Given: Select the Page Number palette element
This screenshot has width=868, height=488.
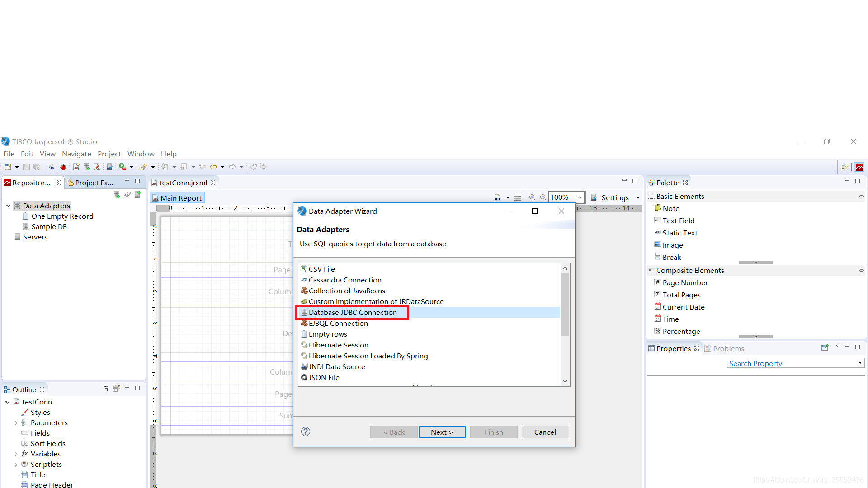Looking at the screenshot, I should click(681, 282).
